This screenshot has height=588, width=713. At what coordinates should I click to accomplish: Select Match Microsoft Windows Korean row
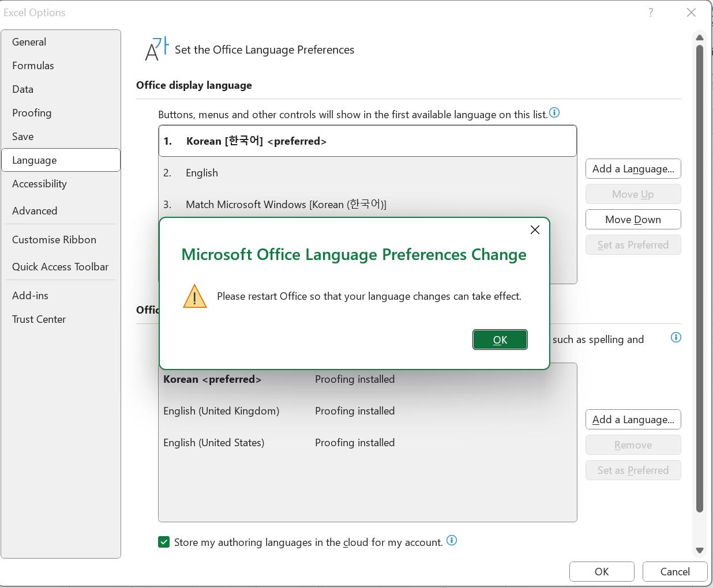[x=367, y=205]
